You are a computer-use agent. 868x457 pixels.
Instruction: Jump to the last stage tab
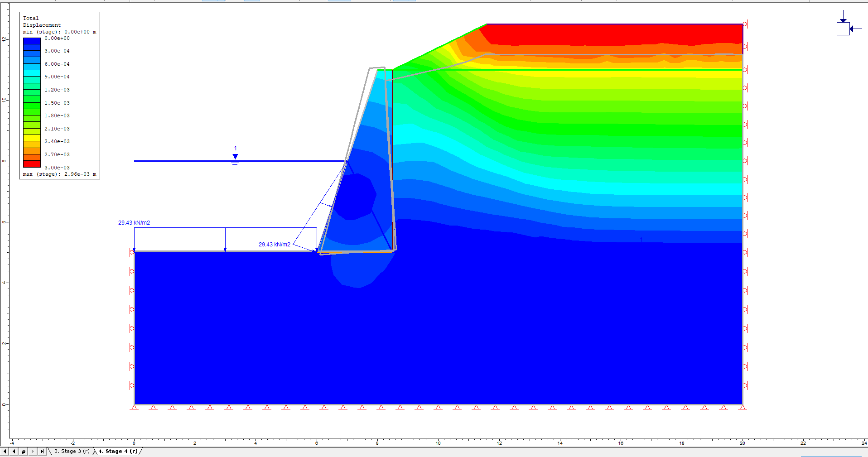(x=42, y=451)
